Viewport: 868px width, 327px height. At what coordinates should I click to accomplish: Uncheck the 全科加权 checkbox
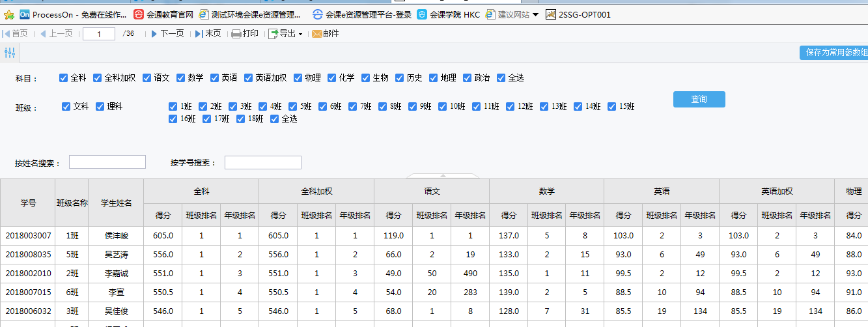97,78
